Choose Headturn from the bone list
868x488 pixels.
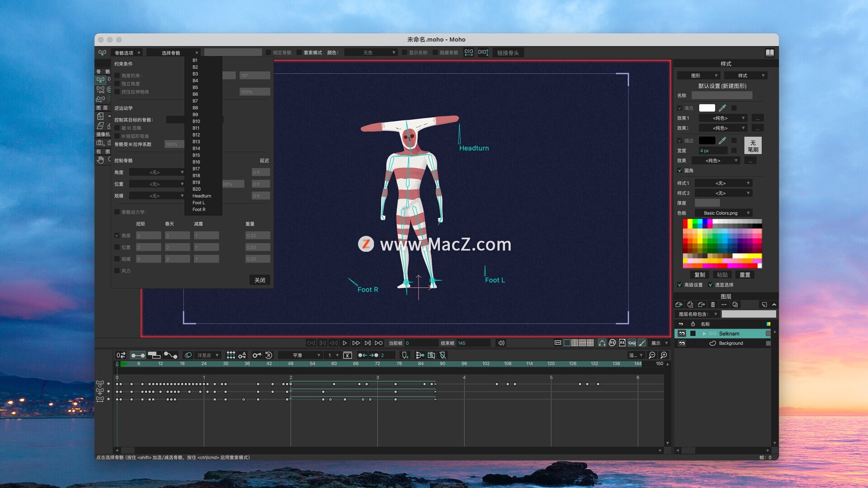(x=203, y=196)
